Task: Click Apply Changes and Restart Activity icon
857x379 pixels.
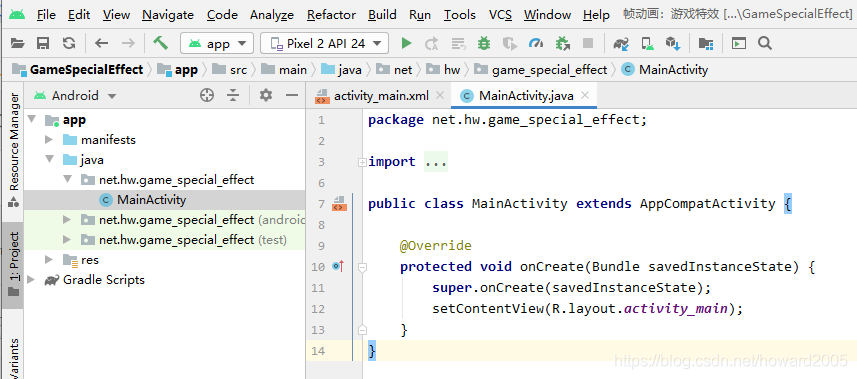Action: (432, 43)
